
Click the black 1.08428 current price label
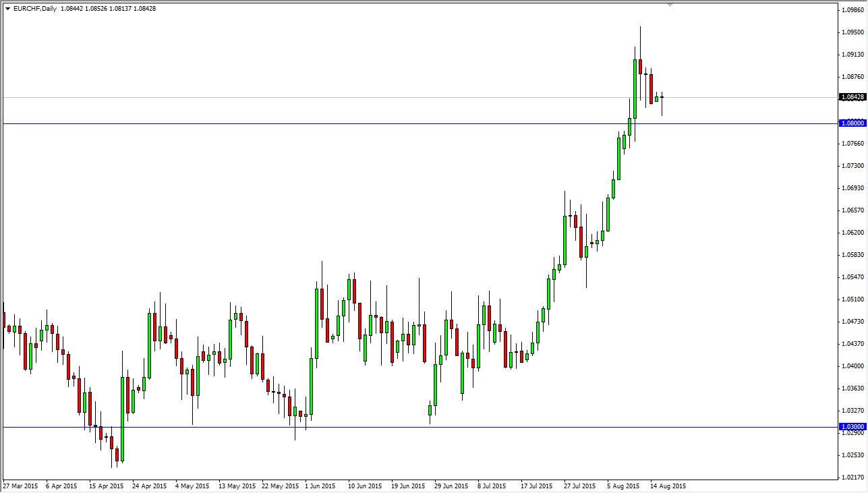[852, 97]
